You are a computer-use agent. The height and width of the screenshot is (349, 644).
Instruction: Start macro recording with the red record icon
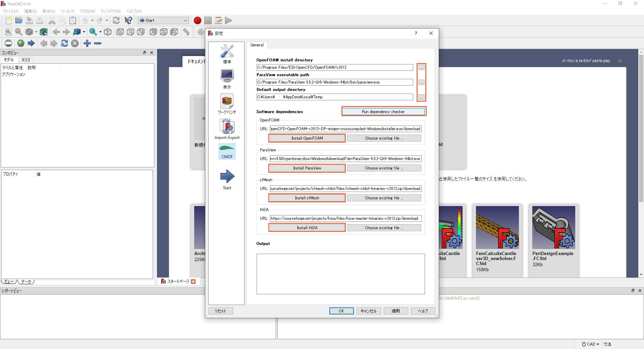(197, 20)
